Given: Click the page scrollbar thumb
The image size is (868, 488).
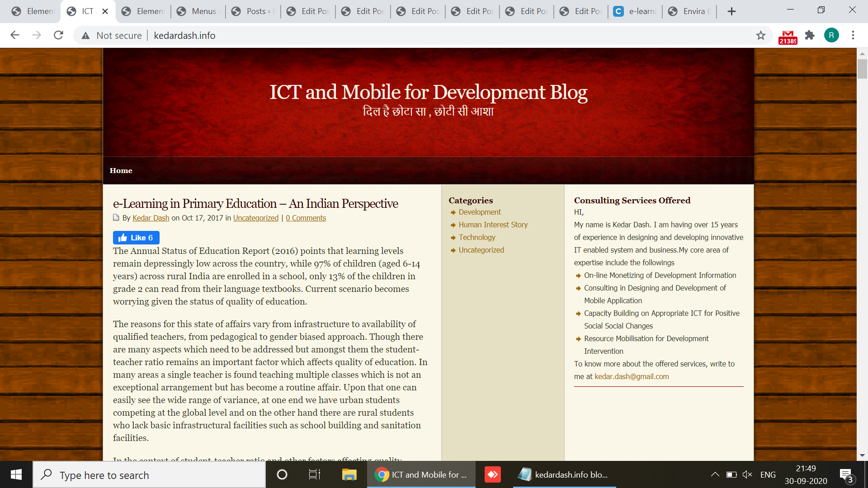Looking at the screenshot, I should (x=862, y=69).
